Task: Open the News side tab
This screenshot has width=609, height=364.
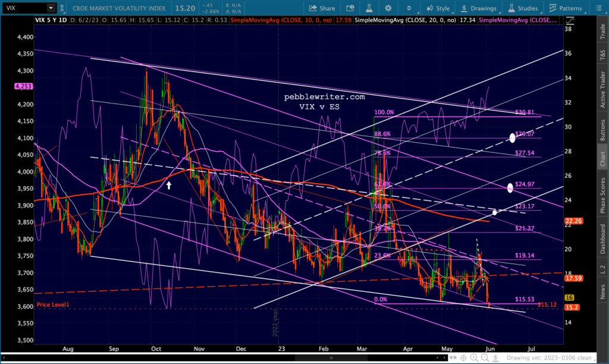Action: 603,291
